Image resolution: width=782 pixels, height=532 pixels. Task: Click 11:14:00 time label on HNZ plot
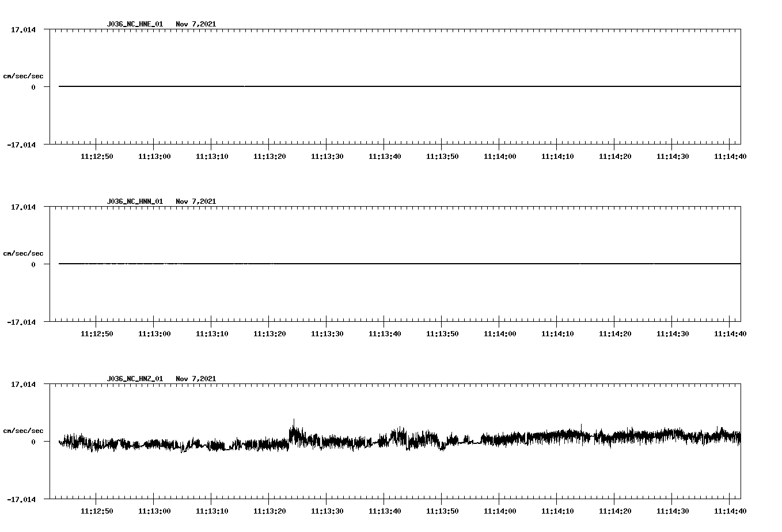tap(500, 511)
